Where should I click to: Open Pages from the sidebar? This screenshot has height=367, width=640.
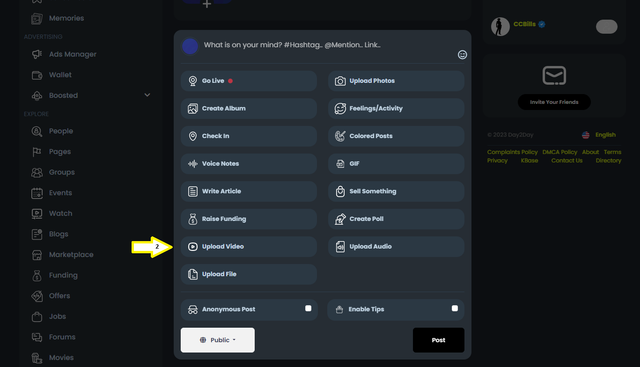(60, 152)
